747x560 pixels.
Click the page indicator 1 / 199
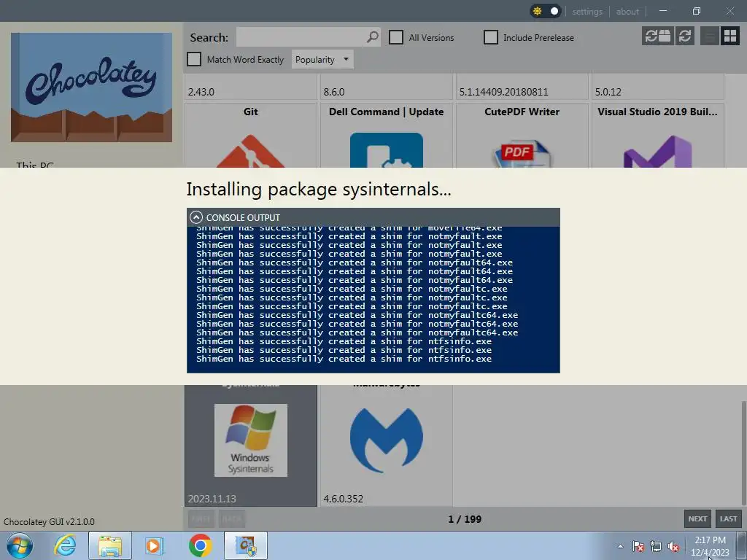pos(465,519)
